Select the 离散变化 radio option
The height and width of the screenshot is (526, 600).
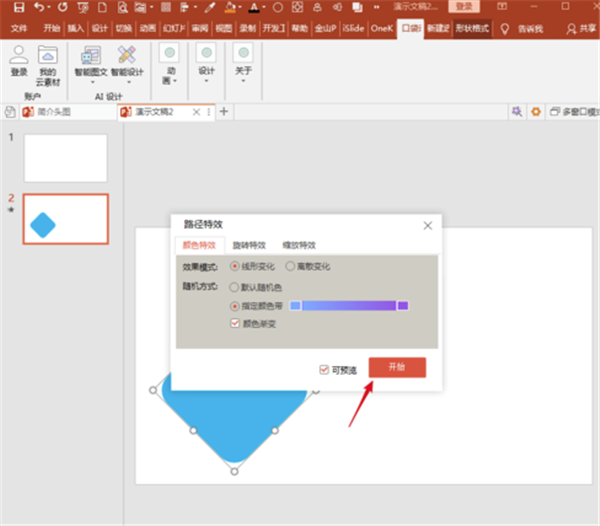(291, 267)
